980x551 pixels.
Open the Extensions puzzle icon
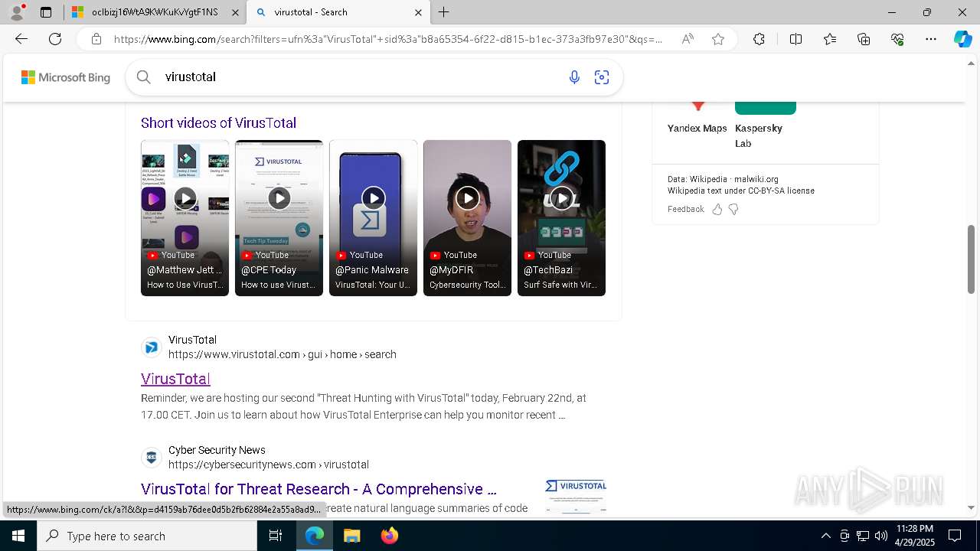click(x=759, y=39)
